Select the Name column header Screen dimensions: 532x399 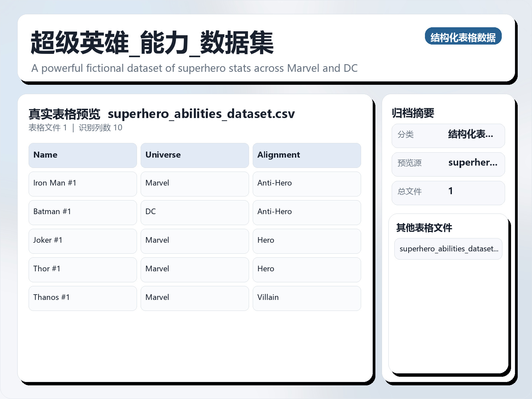tap(82, 155)
